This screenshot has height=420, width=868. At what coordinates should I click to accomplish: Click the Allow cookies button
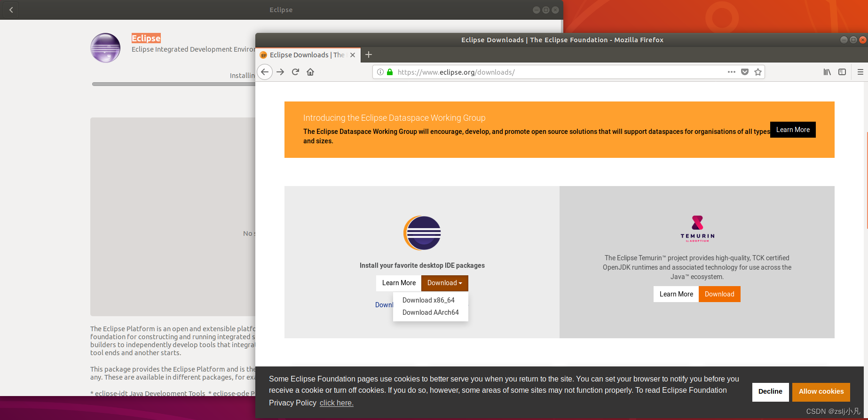click(821, 391)
